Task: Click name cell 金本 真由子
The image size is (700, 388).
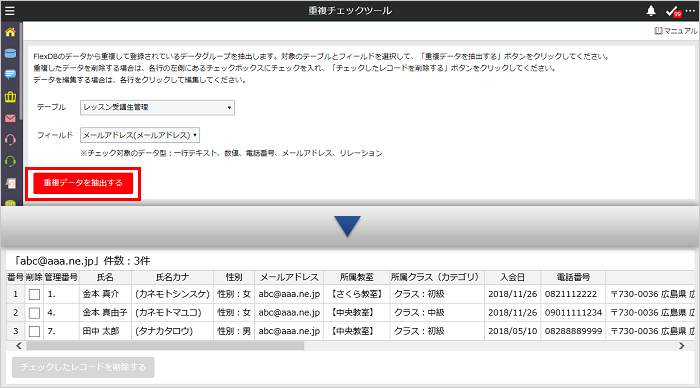Action: click(105, 313)
